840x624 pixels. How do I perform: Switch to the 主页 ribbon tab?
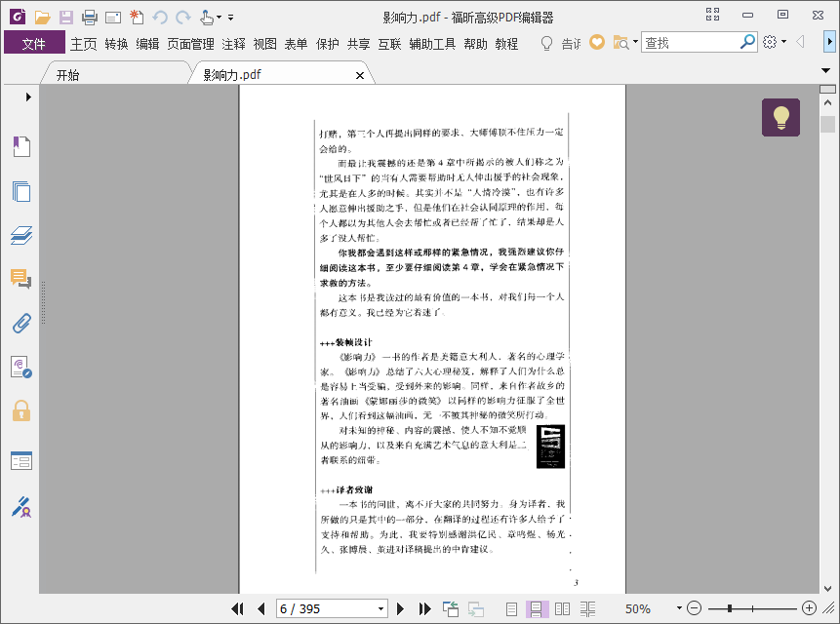tap(84, 43)
